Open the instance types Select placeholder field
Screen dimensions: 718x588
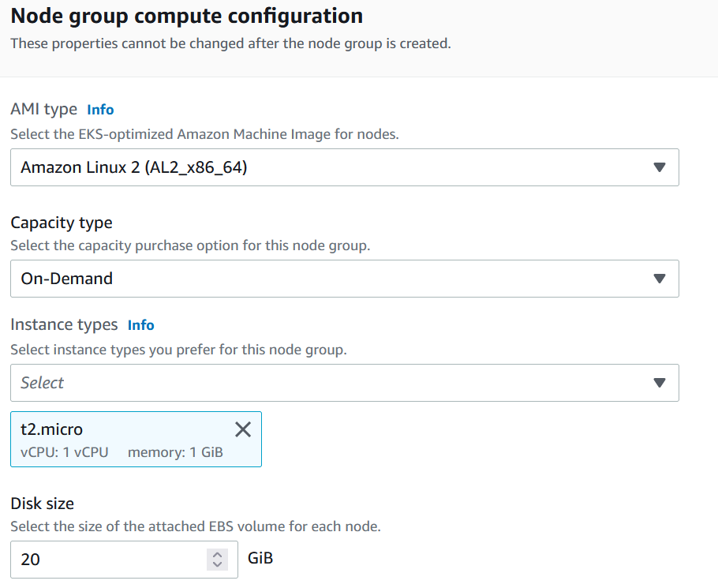click(x=344, y=383)
